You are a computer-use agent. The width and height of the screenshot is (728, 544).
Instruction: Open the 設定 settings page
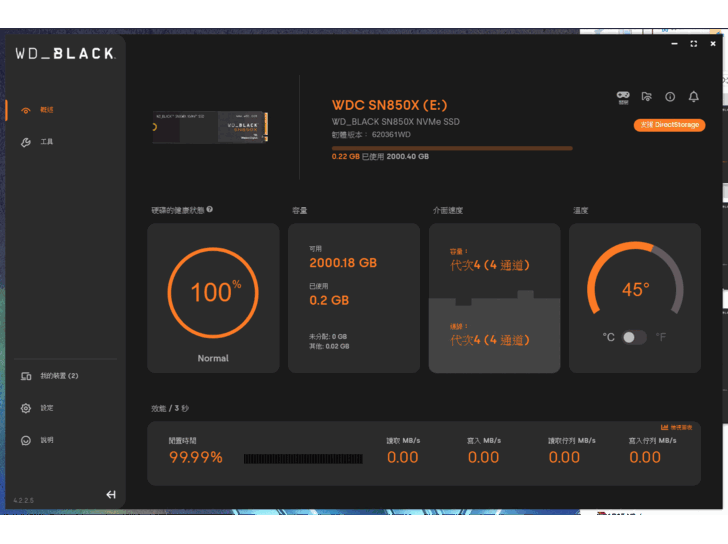pos(37,408)
